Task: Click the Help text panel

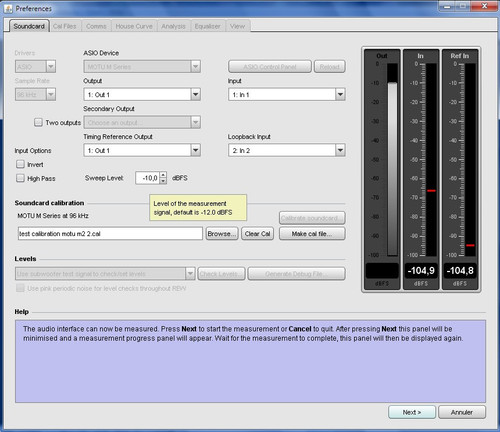Action: click(250, 361)
